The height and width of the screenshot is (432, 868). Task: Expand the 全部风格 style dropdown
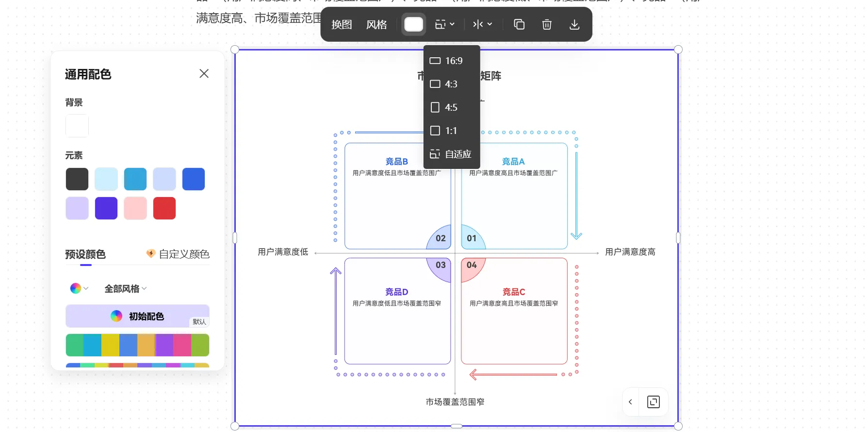click(x=126, y=289)
